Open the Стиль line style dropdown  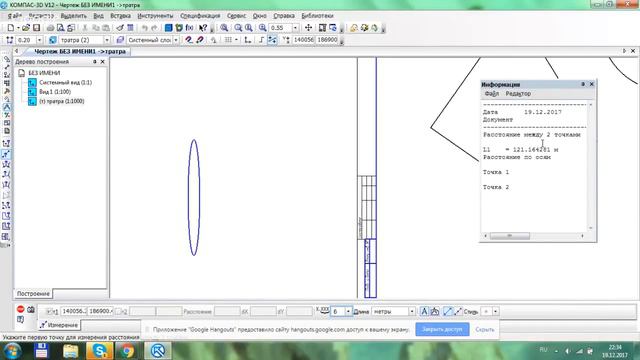pyautogui.click(x=496, y=311)
